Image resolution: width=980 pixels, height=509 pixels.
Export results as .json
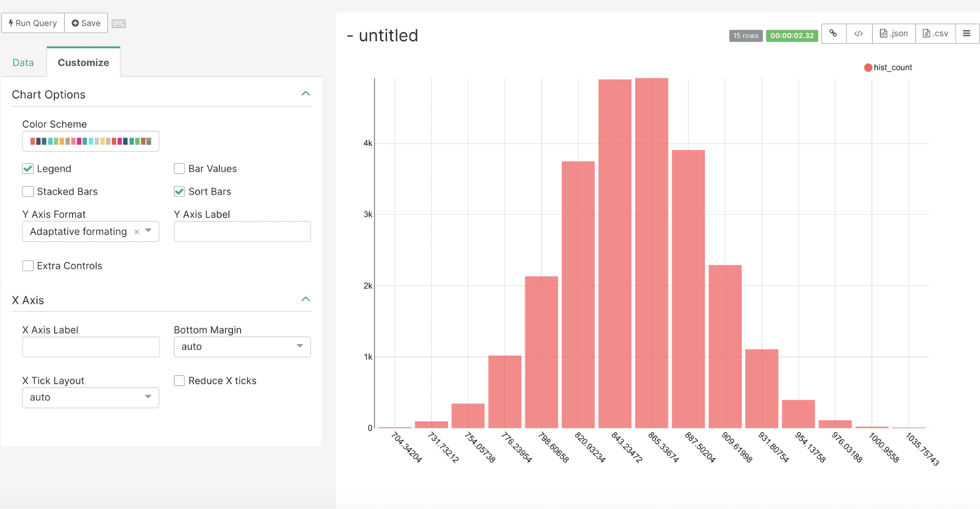pyautogui.click(x=894, y=33)
